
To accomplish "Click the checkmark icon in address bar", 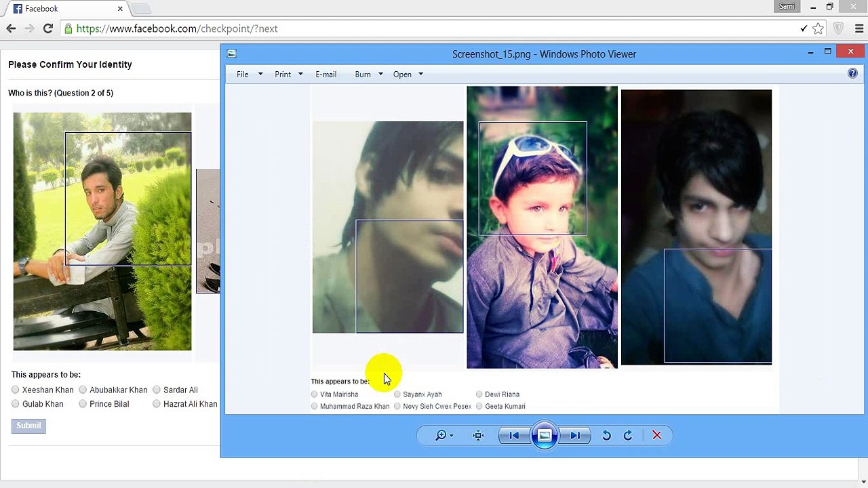I will [804, 28].
